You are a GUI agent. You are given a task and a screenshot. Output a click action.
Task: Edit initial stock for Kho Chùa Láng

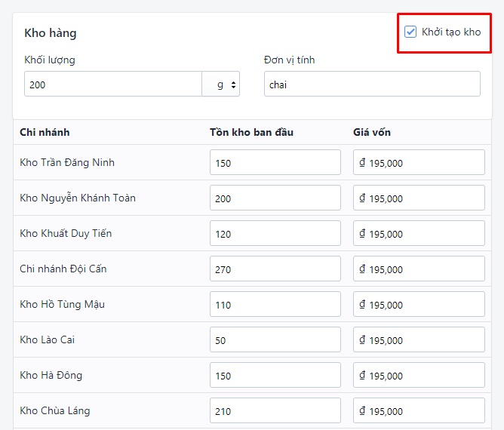coord(275,410)
